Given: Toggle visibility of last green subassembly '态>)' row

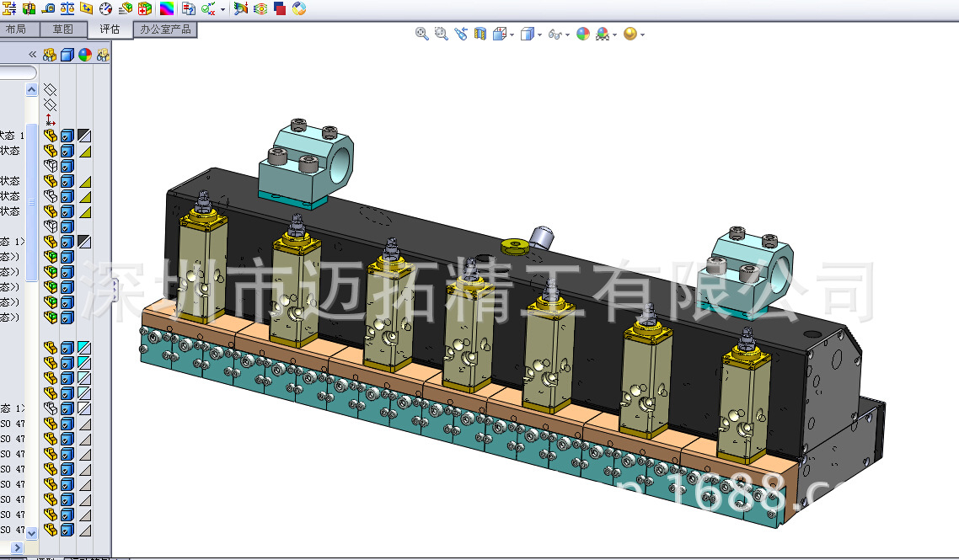Looking at the screenshot, I should 51,317.
